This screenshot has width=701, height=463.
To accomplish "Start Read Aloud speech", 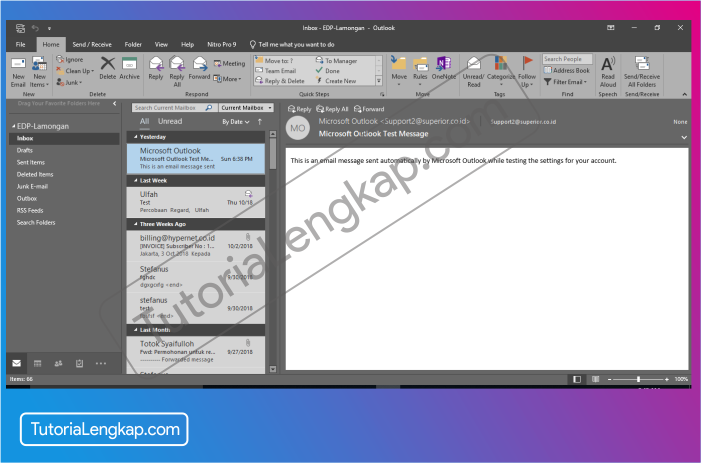I will pos(608,72).
